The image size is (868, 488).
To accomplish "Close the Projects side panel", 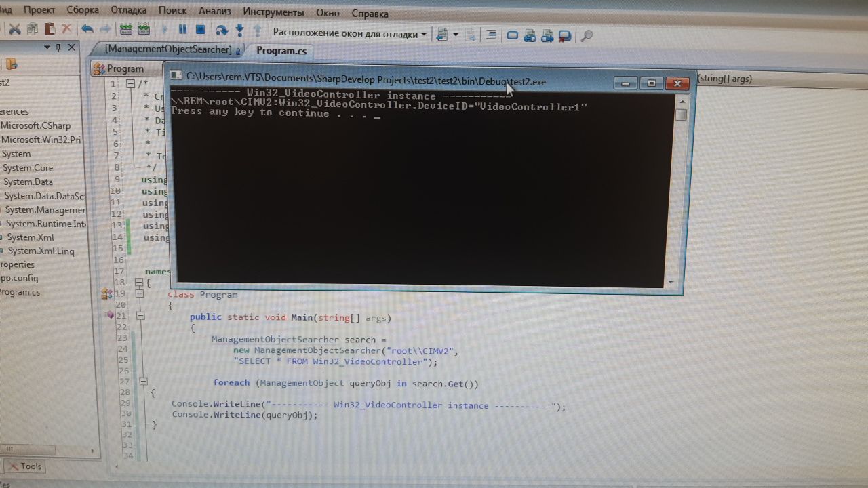I will point(71,47).
